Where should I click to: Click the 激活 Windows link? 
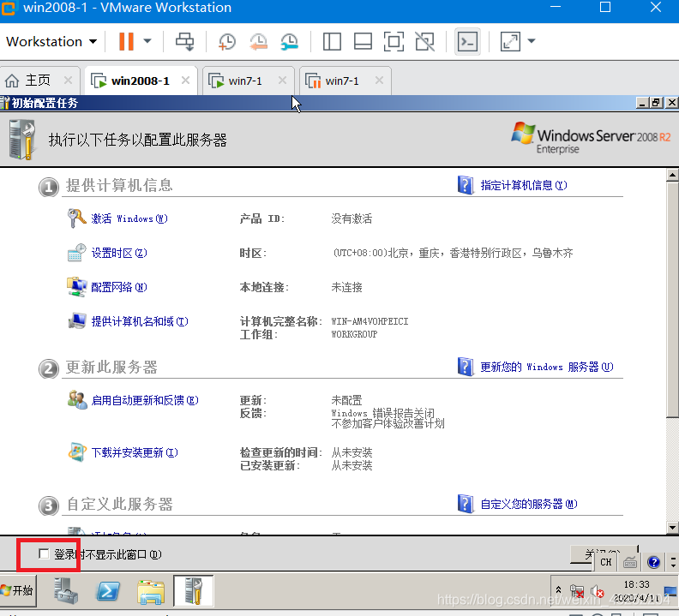point(129,218)
